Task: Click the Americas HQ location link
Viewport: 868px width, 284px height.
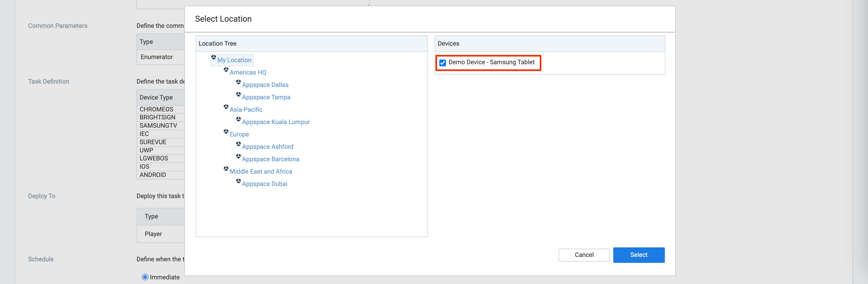Action: tap(248, 72)
